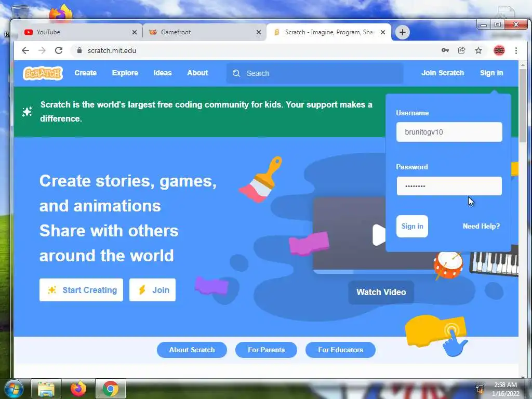This screenshot has height=399, width=532.
Task: Toggle Sign in dropdown in header
Action: coord(491,73)
